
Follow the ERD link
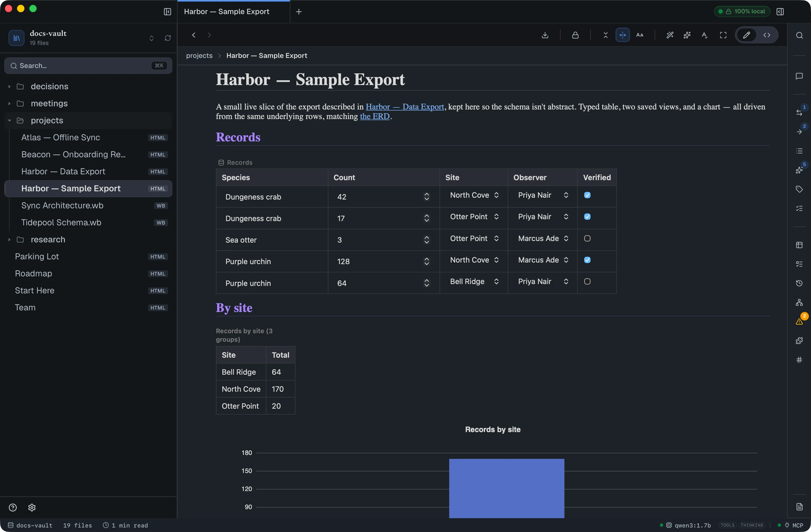point(374,116)
